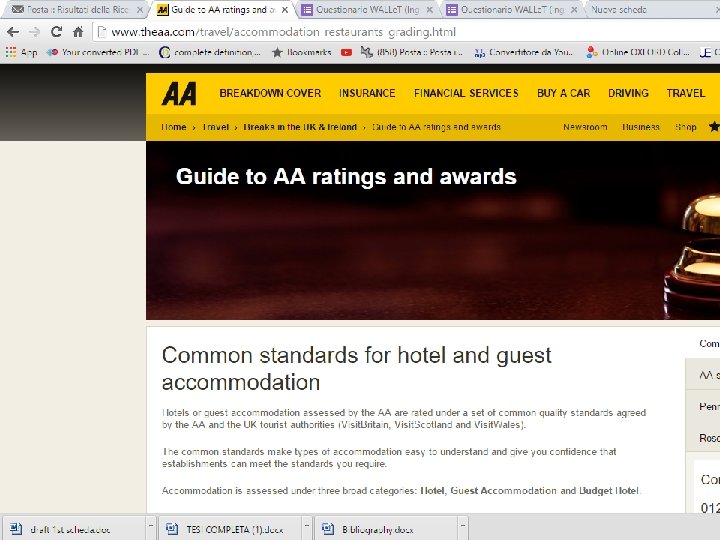Open the TRAVEL menu

[x=686, y=93]
